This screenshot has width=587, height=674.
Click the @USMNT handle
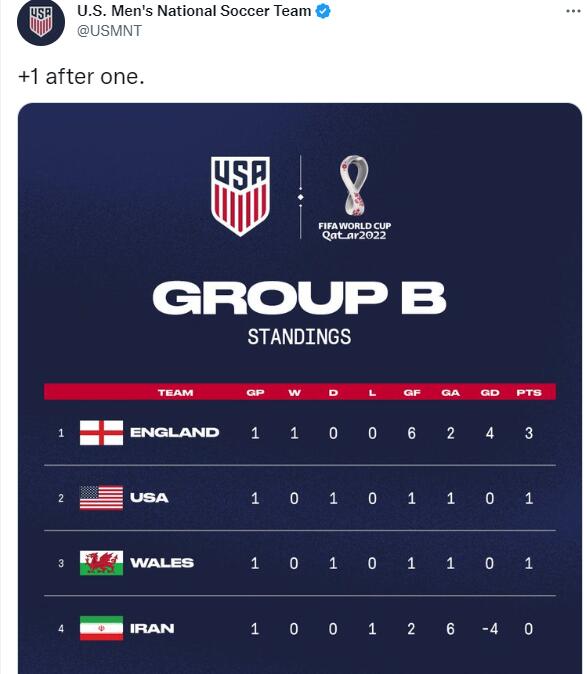coord(109,31)
